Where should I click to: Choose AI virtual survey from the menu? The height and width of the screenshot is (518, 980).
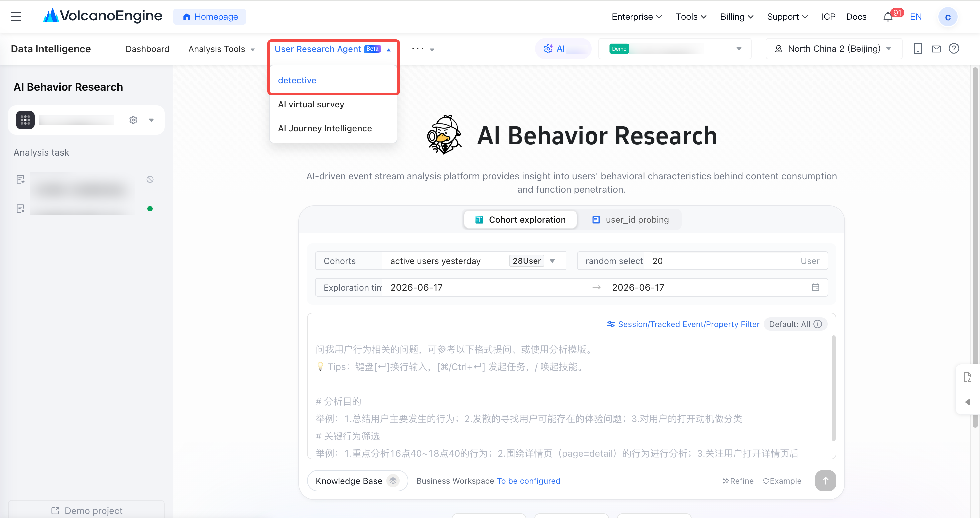click(311, 104)
